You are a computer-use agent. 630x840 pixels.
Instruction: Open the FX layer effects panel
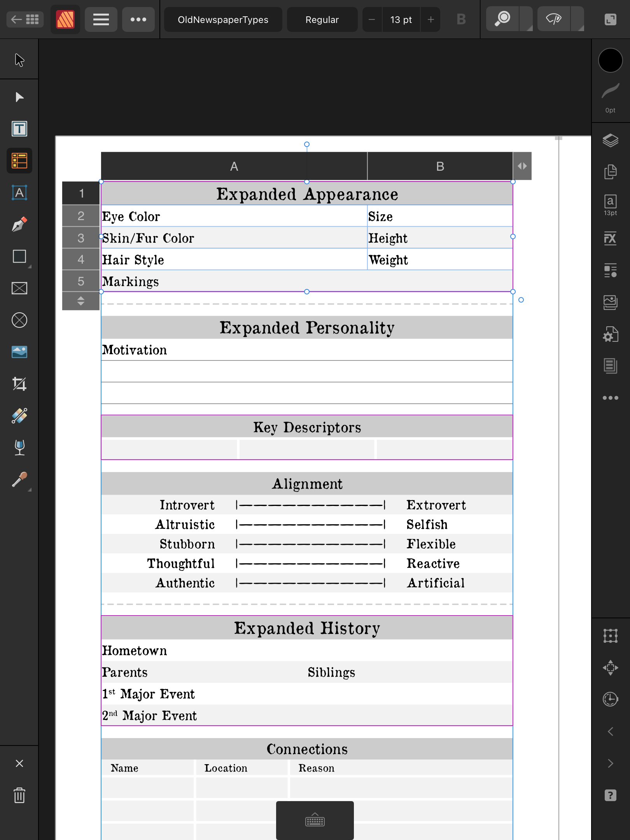pos(610,238)
